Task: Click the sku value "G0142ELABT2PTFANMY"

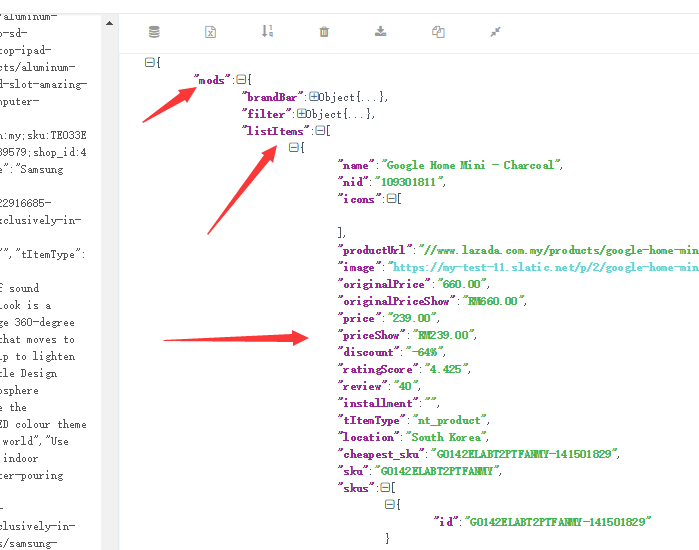Action: click(436, 471)
